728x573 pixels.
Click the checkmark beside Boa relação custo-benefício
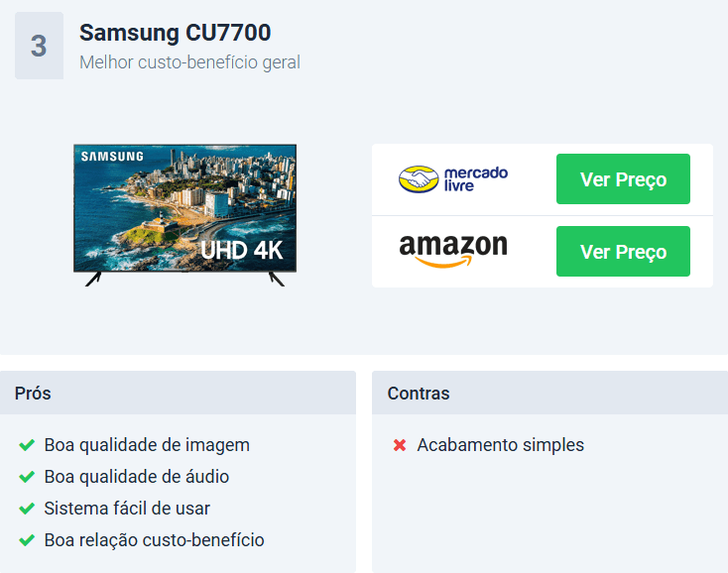27,540
